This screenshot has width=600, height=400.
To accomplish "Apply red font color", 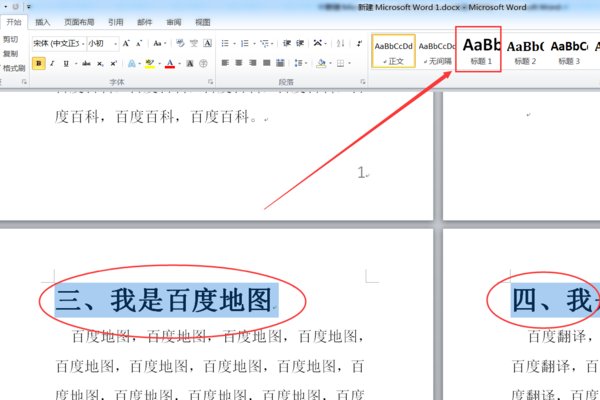I will [x=170, y=64].
